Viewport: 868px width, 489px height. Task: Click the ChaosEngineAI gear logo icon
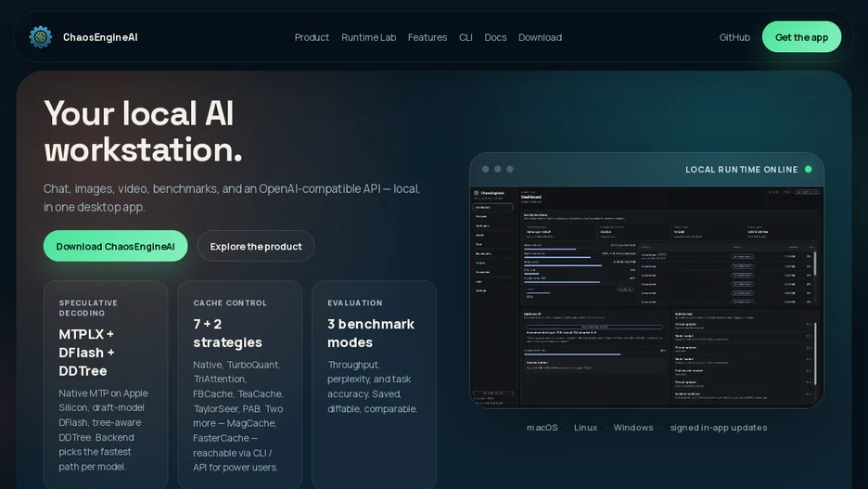click(41, 37)
